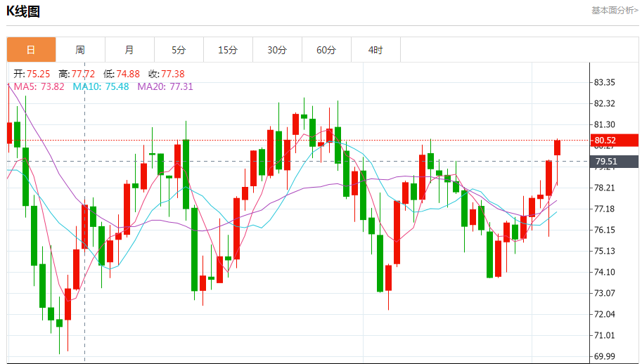Select the 60分 timeframe tab
The height and width of the screenshot is (364, 642).
pos(326,50)
